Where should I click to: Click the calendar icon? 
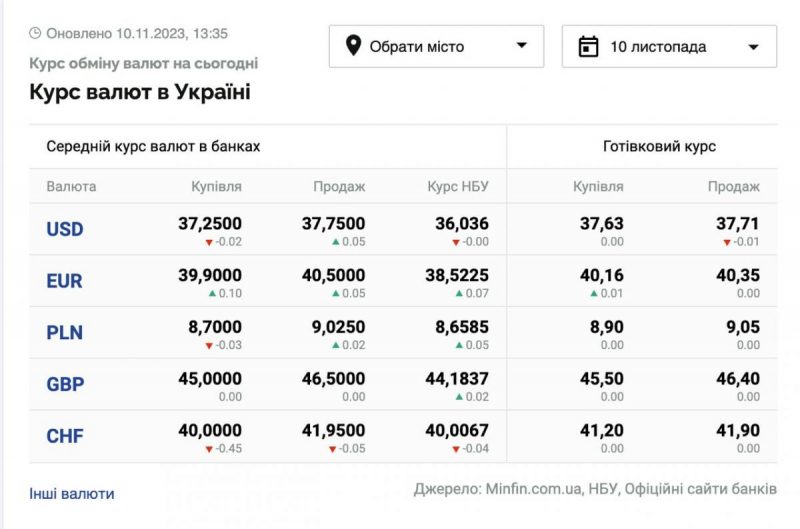pos(589,46)
